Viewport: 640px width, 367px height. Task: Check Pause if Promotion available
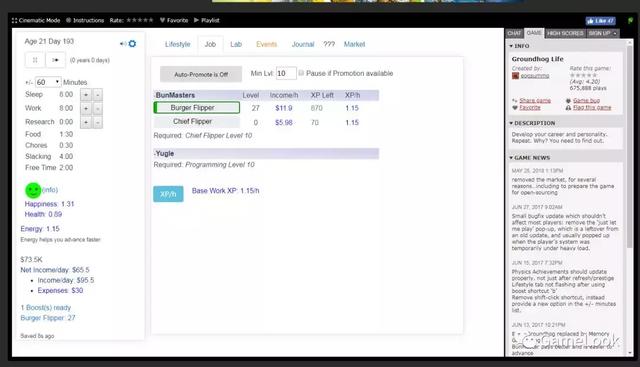(301, 73)
